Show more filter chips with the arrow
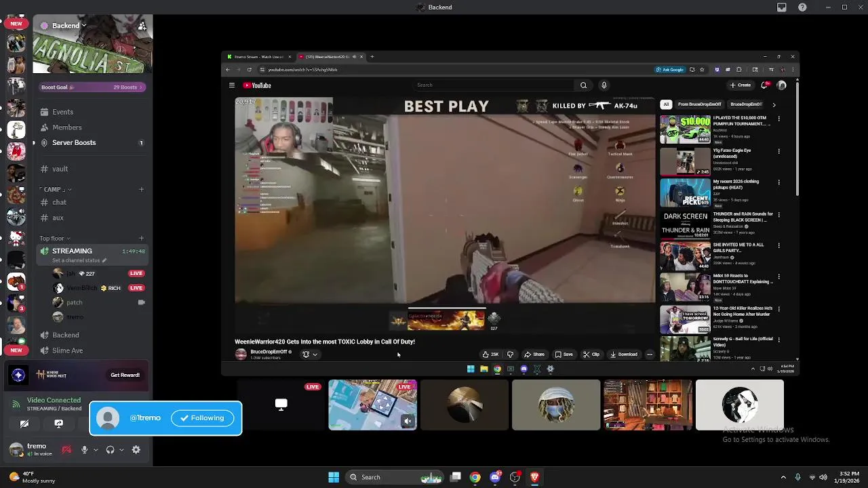The width and height of the screenshot is (868, 488). tap(774, 104)
